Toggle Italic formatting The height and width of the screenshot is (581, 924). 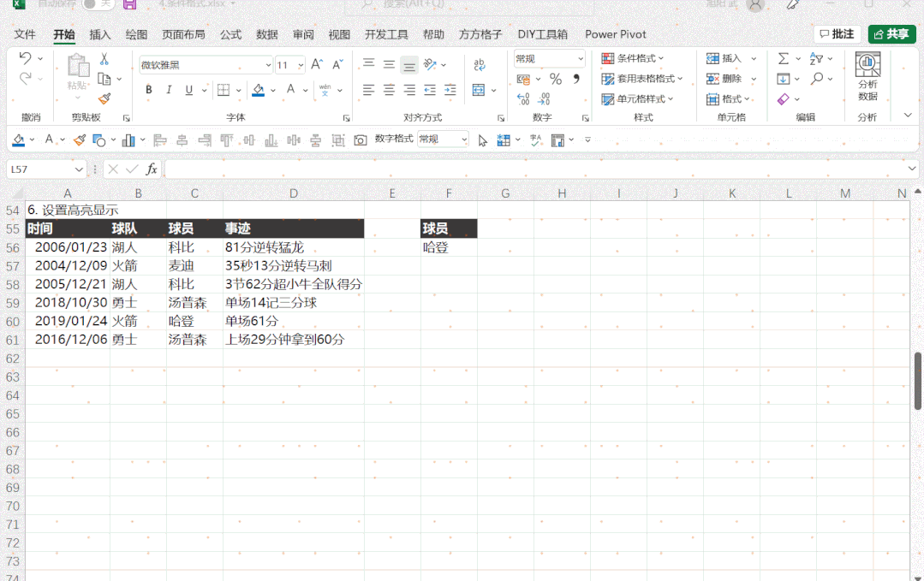pyautogui.click(x=169, y=90)
